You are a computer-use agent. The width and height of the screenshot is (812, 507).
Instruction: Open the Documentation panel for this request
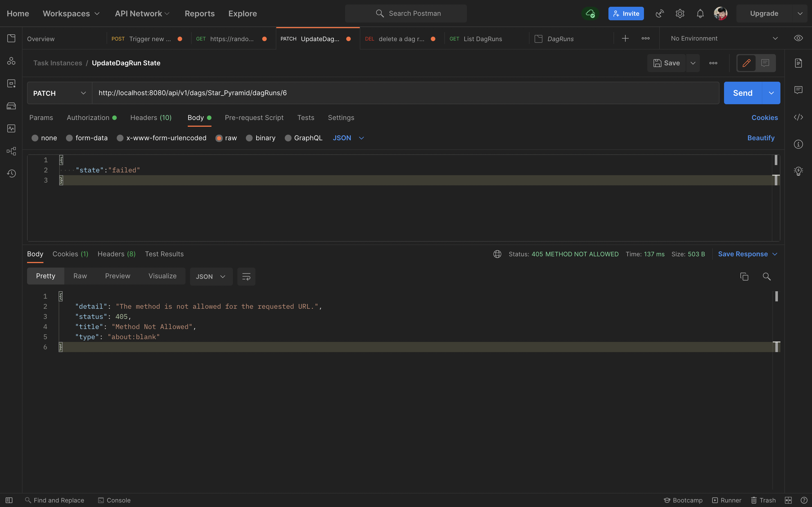tap(798, 63)
